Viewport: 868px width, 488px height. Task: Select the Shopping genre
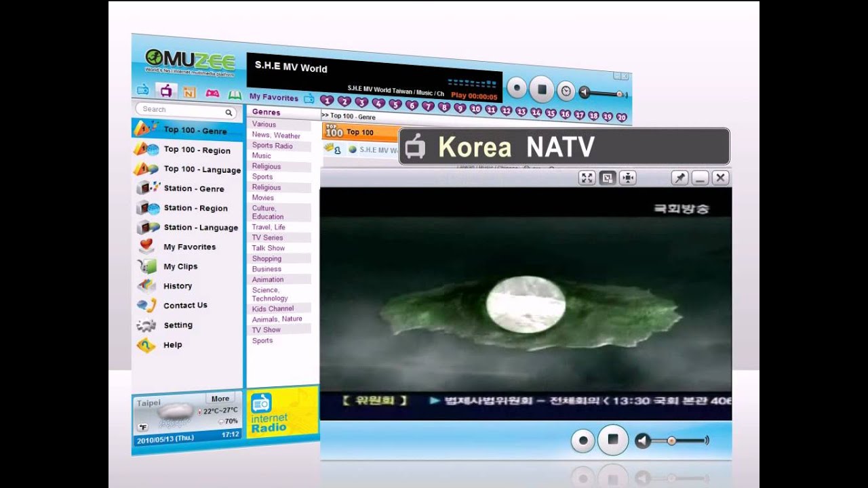pyautogui.click(x=267, y=259)
